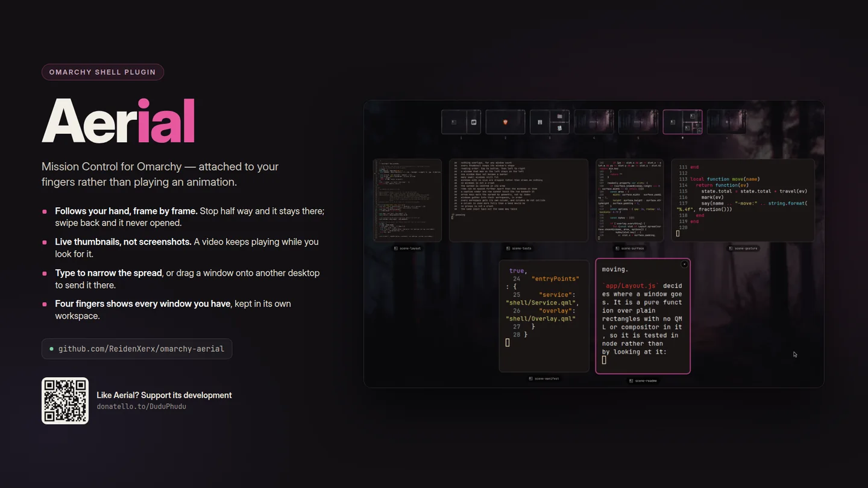
Task: Select the scene-tests window preview
Action: coord(518,200)
